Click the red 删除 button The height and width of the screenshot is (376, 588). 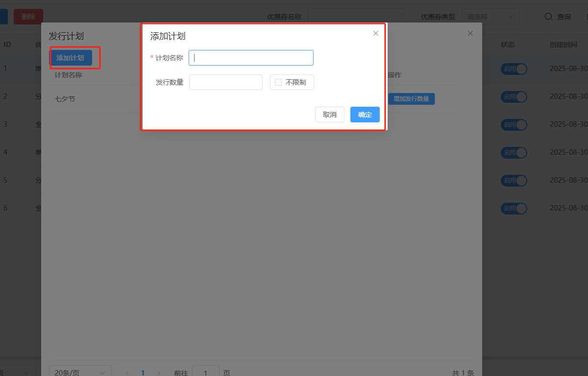pos(28,17)
